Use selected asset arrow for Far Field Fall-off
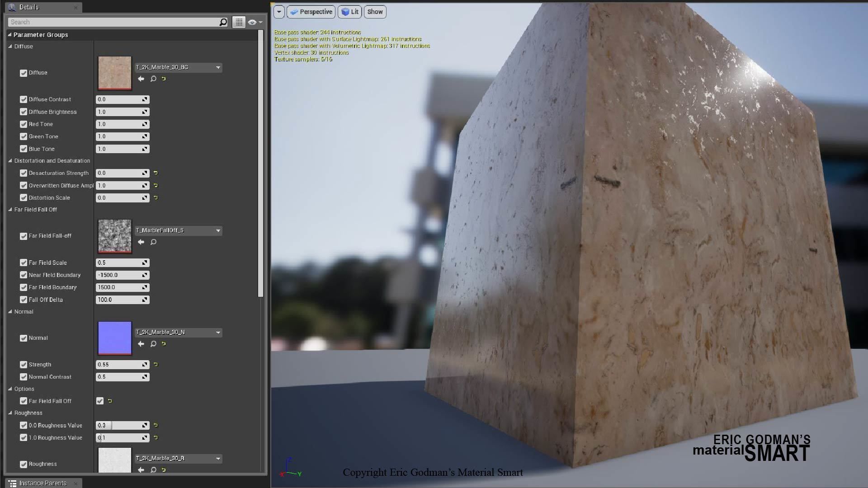This screenshot has width=868, height=488. (x=141, y=242)
